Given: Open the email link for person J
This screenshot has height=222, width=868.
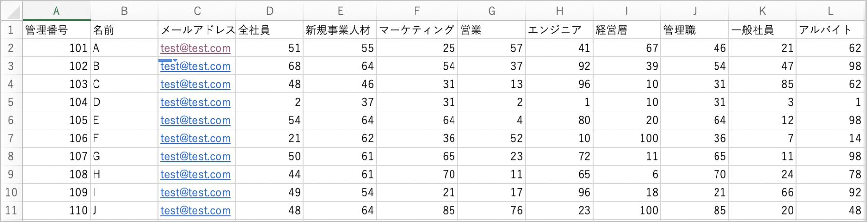Looking at the screenshot, I should point(195,210).
